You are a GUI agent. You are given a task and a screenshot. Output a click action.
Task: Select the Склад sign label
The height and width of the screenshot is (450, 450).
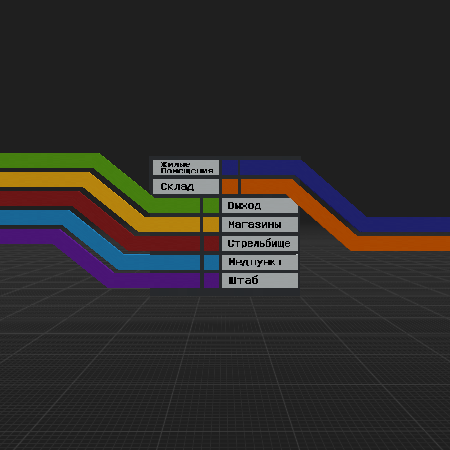click(186, 186)
